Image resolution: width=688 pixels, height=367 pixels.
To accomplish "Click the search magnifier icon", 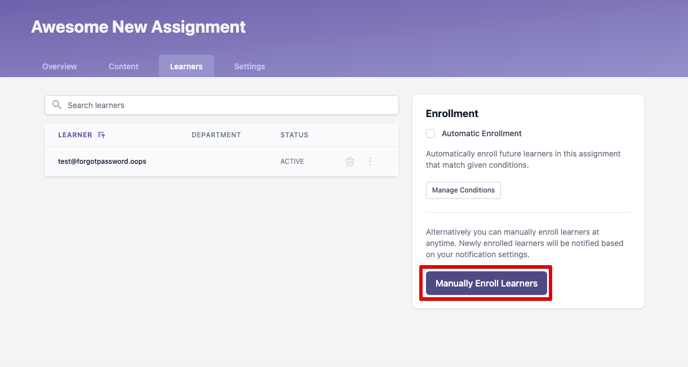I will (x=57, y=104).
